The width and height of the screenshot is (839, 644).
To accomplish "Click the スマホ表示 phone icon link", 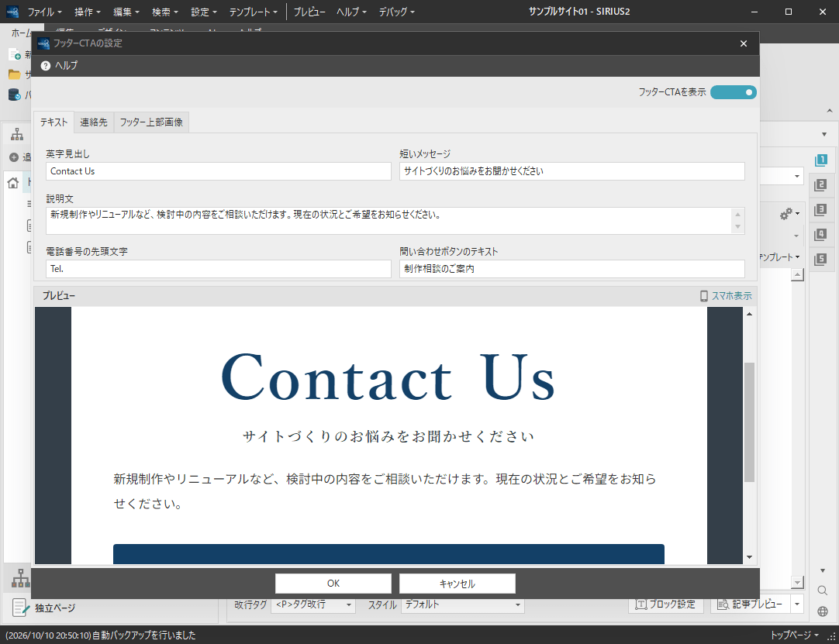I will point(726,296).
